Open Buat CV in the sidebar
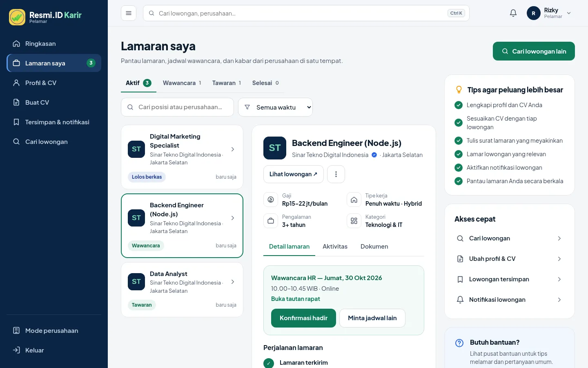The height and width of the screenshot is (368, 588). (x=54, y=102)
